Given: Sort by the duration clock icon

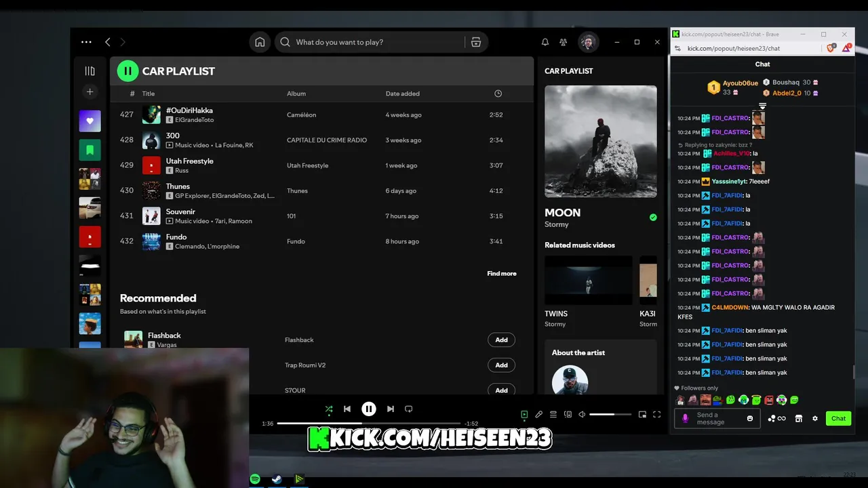Looking at the screenshot, I should click(498, 94).
